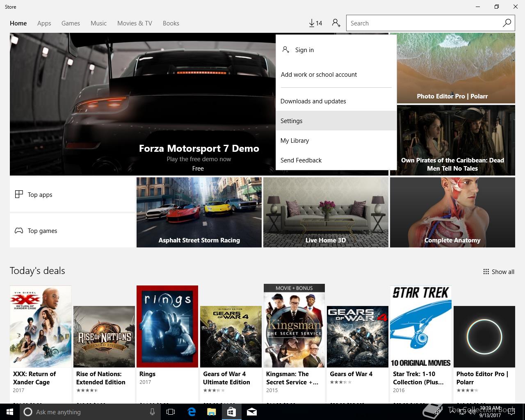Open the downloads indicator showing 14

pos(315,23)
